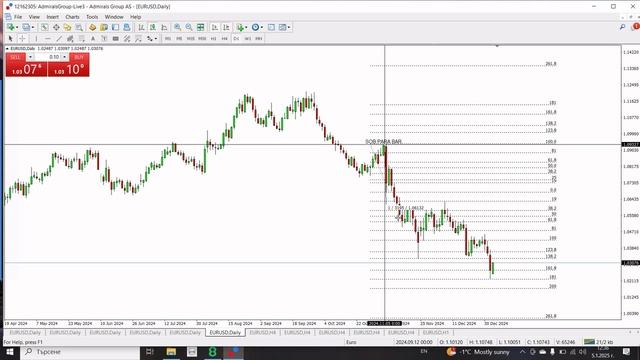Select the Text 'A' drawing tool
This screenshot has height=360, width=640.
(x=93, y=38)
